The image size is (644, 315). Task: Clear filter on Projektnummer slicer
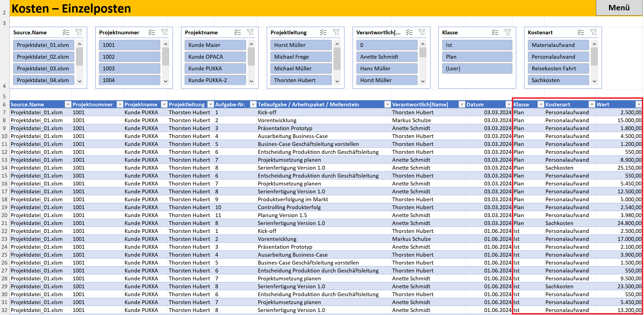pos(164,32)
